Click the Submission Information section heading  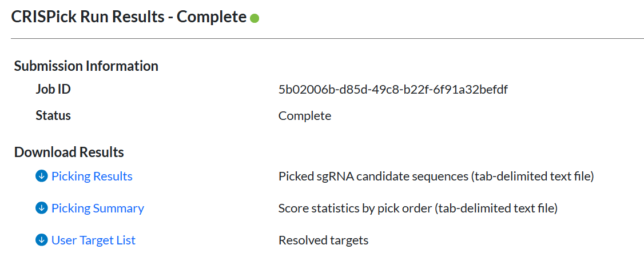point(86,66)
